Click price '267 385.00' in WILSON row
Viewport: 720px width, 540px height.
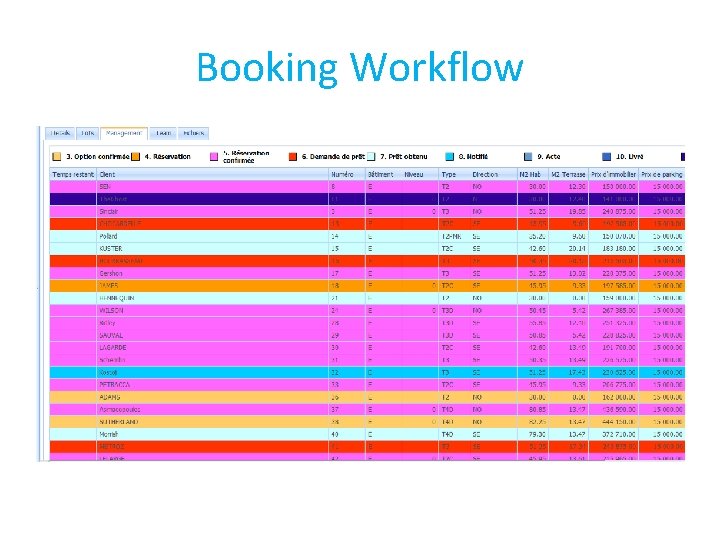pyautogui.click(x=619, y=311)
